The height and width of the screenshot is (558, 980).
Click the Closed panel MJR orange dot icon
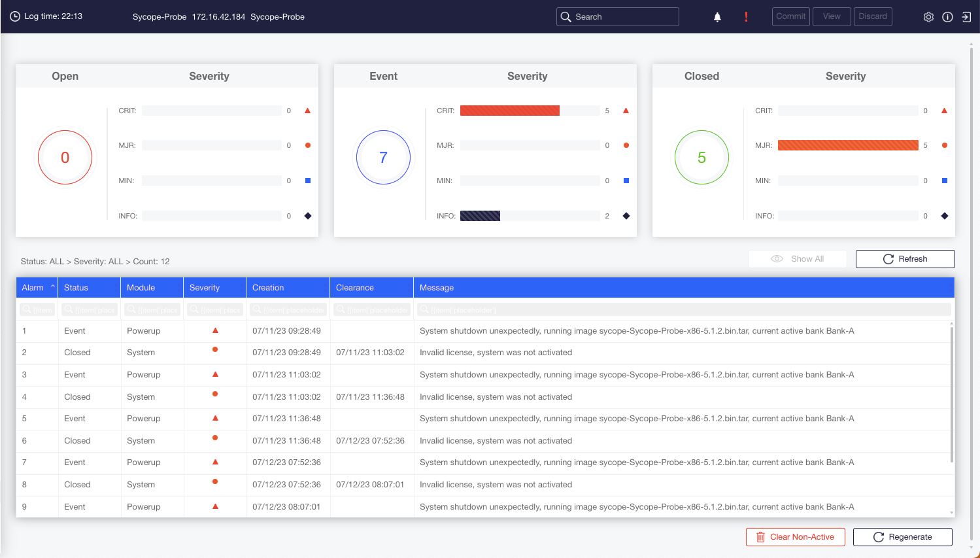click(944, 145)
